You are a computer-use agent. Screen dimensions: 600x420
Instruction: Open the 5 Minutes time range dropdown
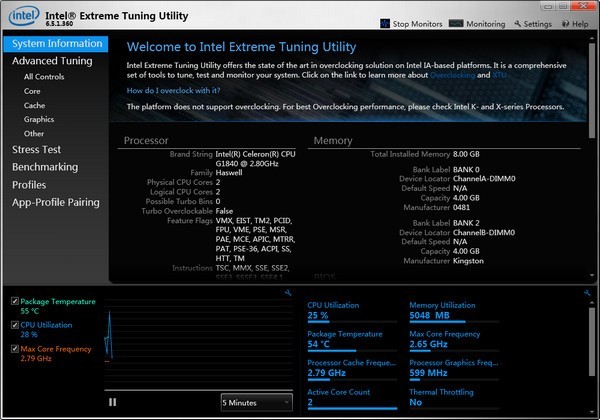pyautogui.click(x=256, y=401)
